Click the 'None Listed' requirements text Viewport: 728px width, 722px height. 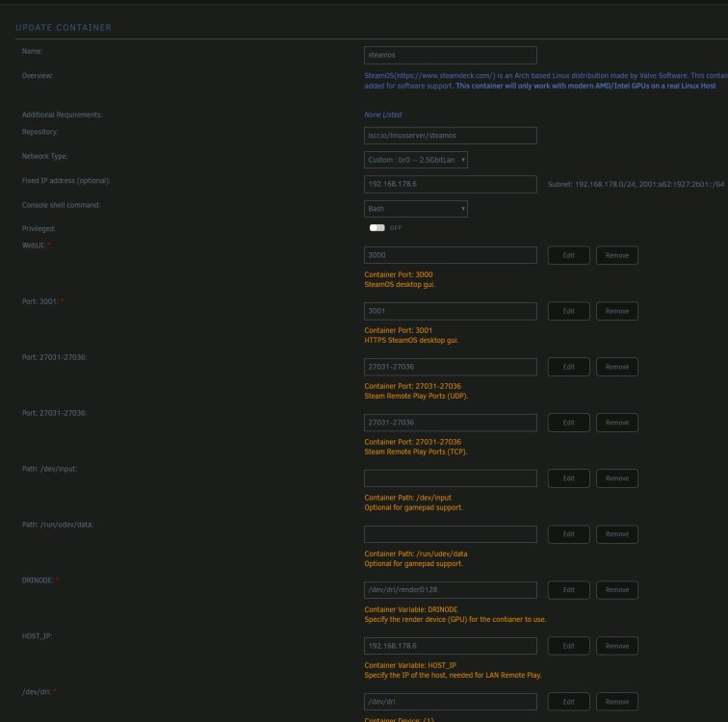pos(383,115)
